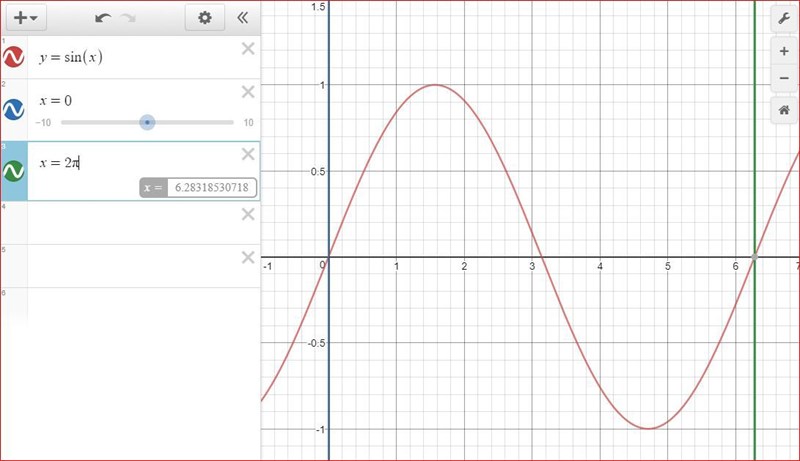
Task: Remove the x = 0 expression
Action: pos(248,92)
